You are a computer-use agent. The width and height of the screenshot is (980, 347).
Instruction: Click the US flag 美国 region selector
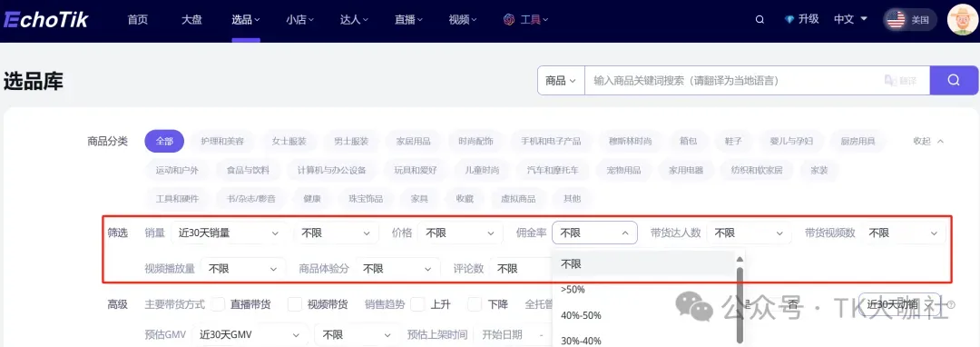(x=910, y=19)
